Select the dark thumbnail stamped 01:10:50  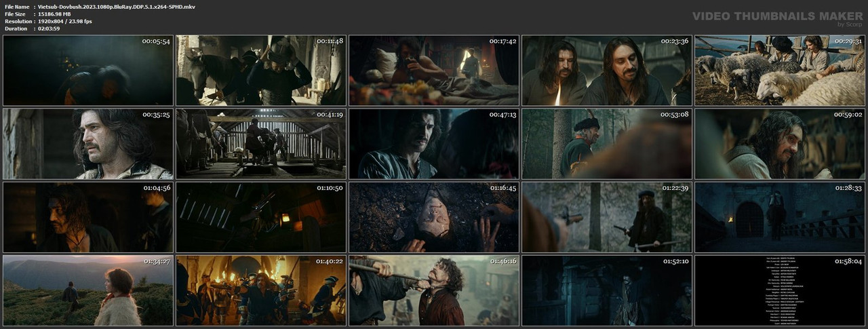click(x=261, y=217)
